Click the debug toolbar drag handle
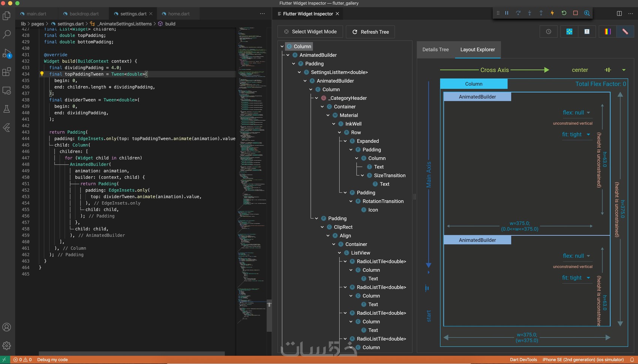 pyautogui.click(x=498, y=13)
